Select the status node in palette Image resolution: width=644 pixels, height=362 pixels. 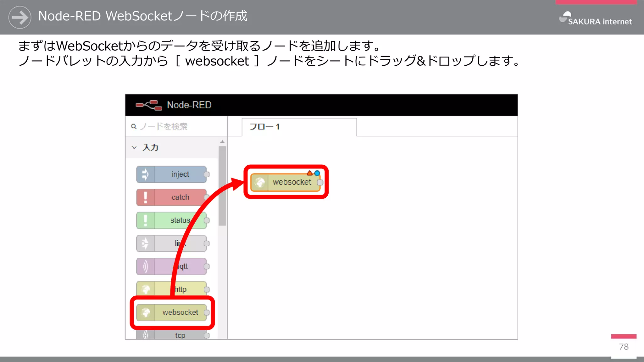(x=171, y=220)
